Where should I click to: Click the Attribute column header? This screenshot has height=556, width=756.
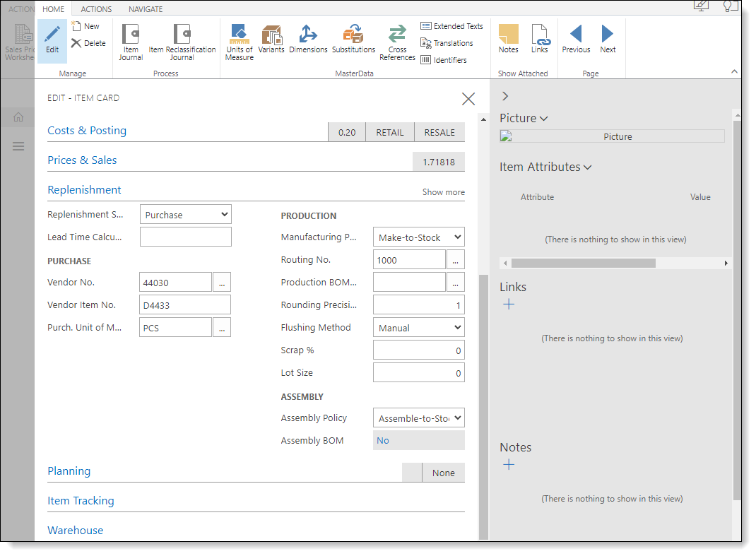point(537,196)
